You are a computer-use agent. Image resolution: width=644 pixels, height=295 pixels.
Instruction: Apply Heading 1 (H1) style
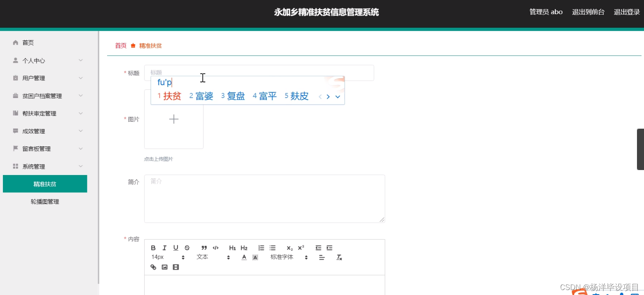tap(232, 248)
